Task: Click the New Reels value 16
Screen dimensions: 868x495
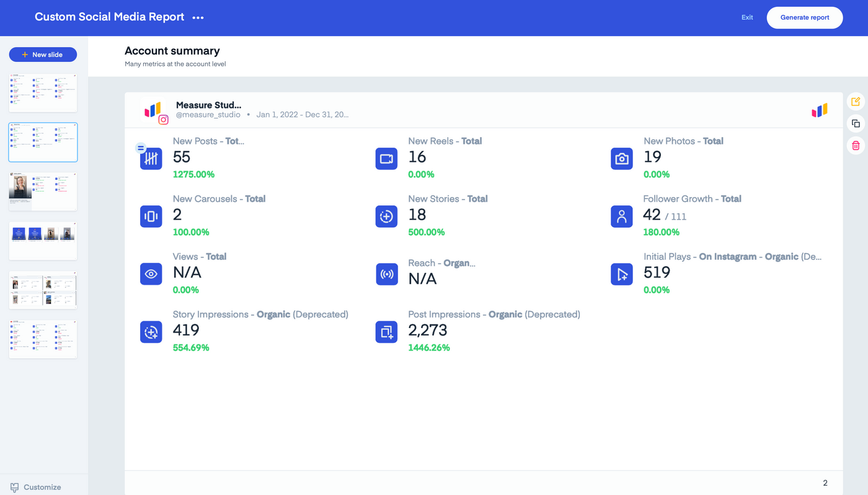Action: (x=417, y=158)
